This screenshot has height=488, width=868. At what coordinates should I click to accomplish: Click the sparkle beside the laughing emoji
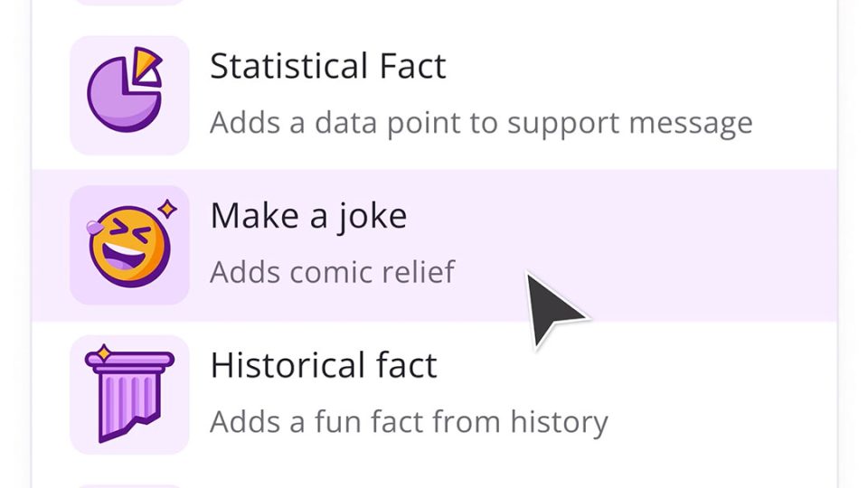pos(167,210)
